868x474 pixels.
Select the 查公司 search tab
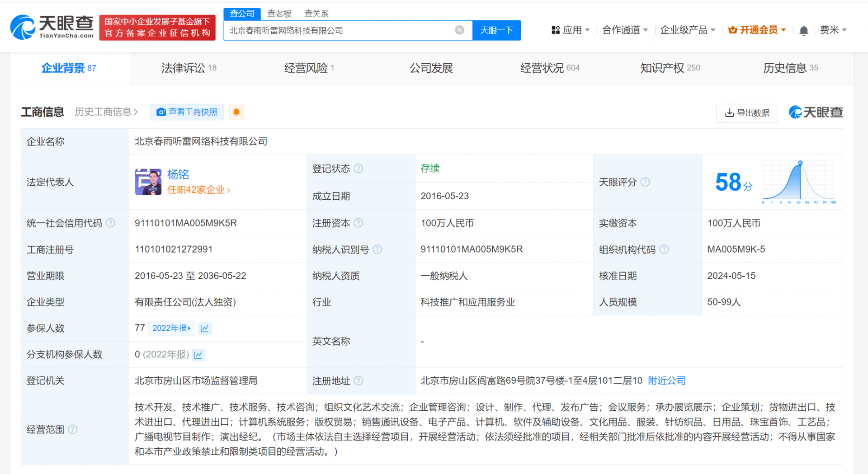click(242, 14)
